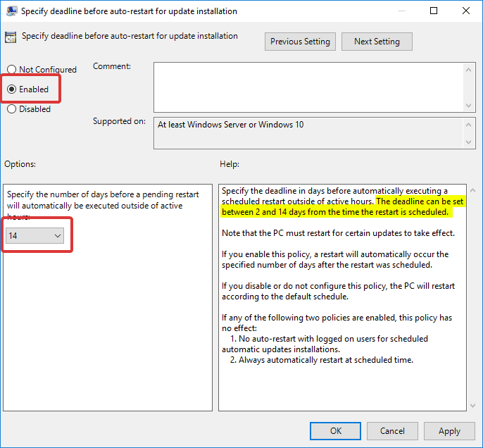Click the Supported on: label

point(119,121)
